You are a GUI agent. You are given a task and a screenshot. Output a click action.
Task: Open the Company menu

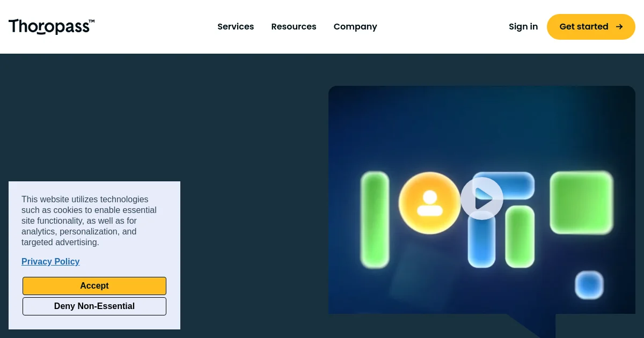click(355, 27)
